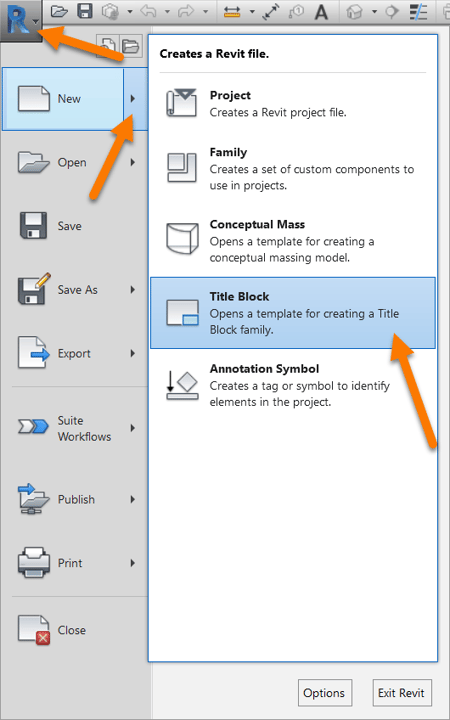This screenshot has height=720, width=450.
Task: Click the Undo arrow icon
Action: [x=149, y=11]
